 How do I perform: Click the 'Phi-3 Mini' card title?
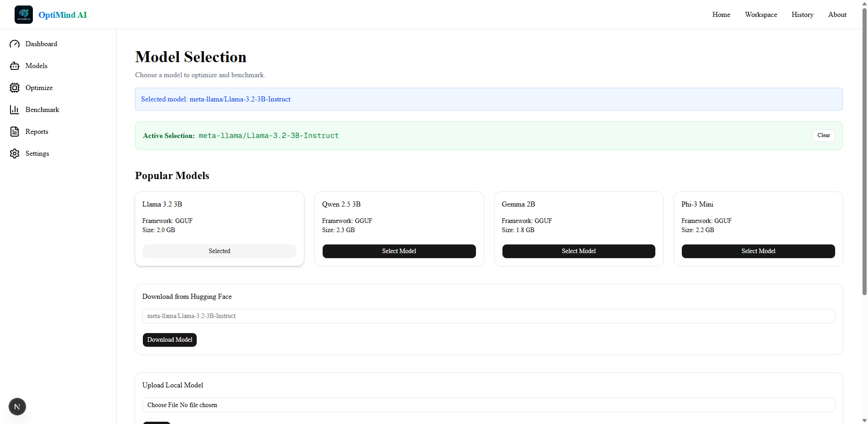697,204
